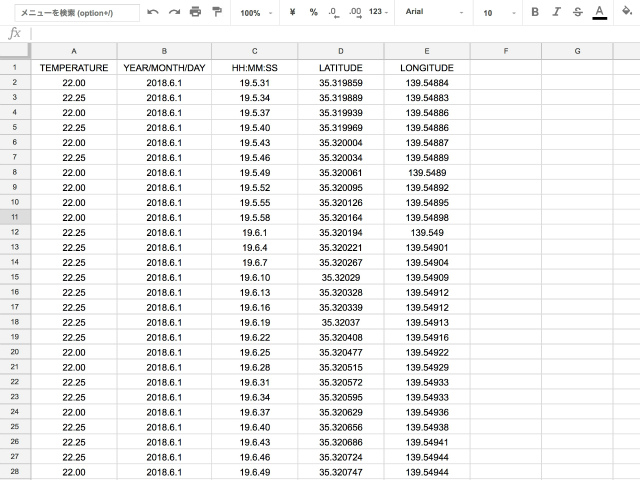Screen dimensions: 640x480
Task: Click the YEAR/MONTH/DAY header cell
Action: (x=164, y=67)
